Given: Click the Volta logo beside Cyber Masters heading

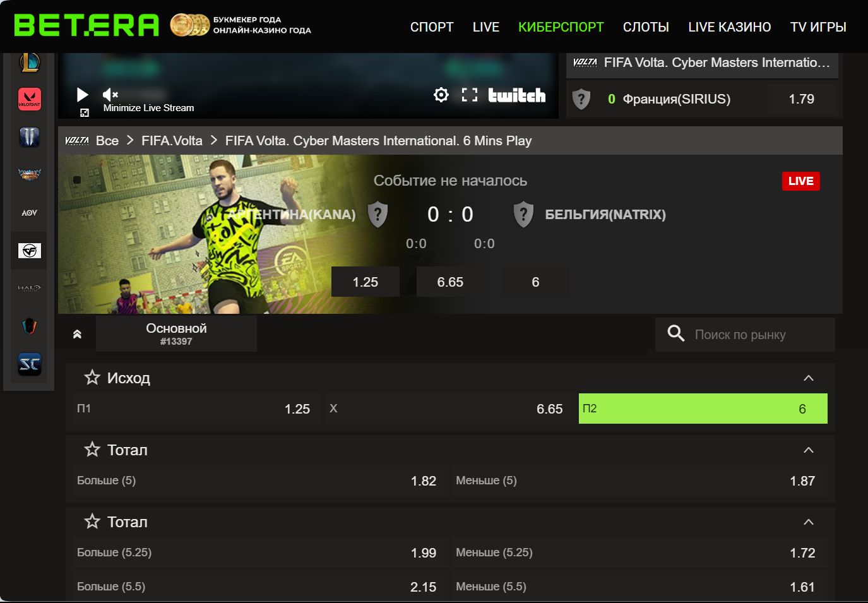Looking at the screenshot, I should (585, 63).
